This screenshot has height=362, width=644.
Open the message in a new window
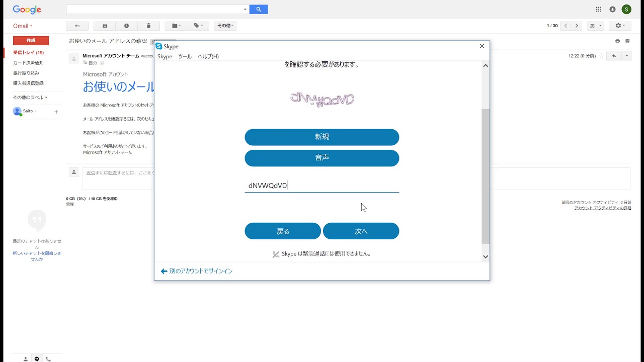coord(627,41)
